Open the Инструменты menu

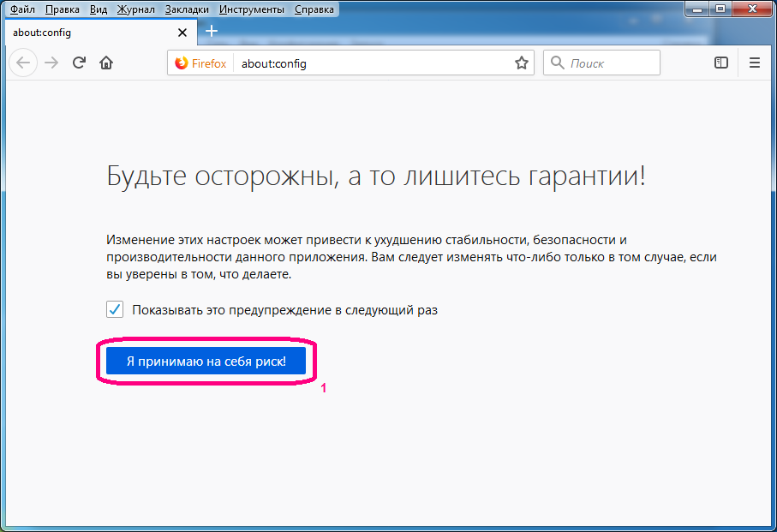pos(252,10)
